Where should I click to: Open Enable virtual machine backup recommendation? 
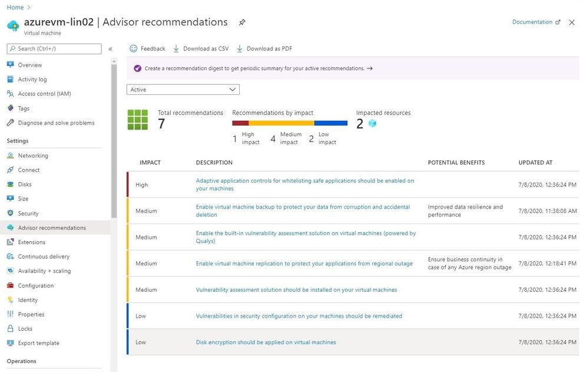pyautogui.click(x=303, y=210)
